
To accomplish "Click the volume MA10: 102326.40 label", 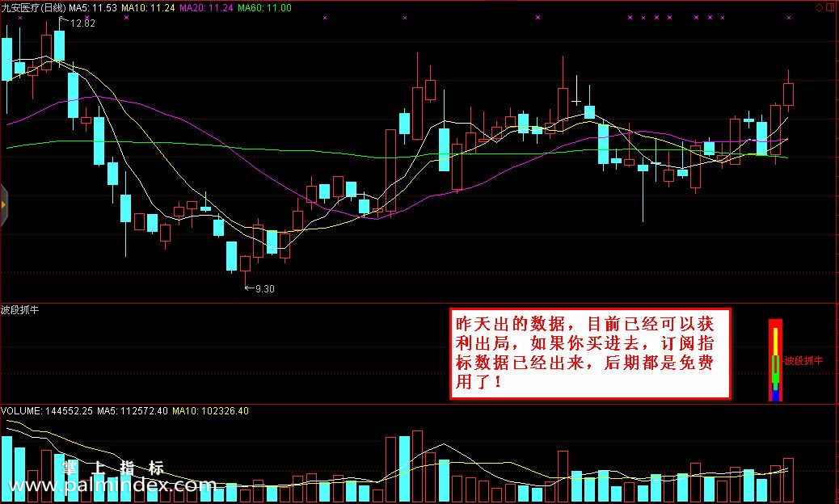I will coord(210,411).
